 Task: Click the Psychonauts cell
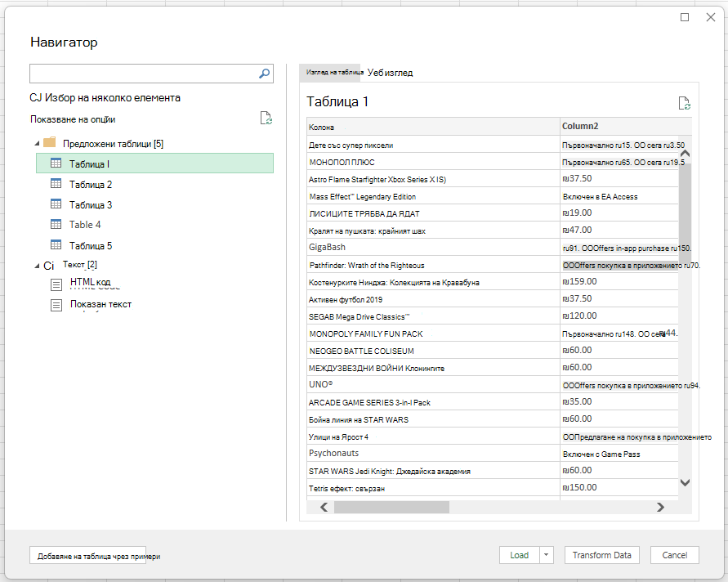click(x=433, y=454)
